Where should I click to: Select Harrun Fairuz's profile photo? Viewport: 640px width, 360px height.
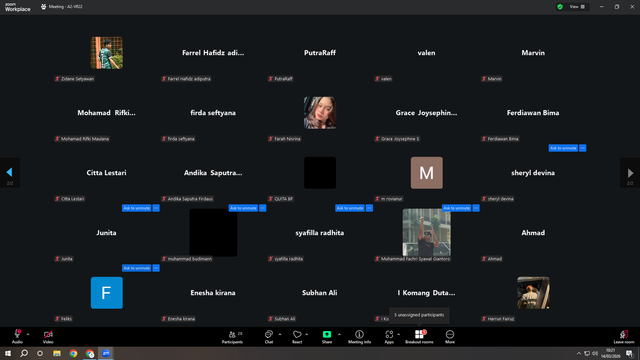pyautogui.click(x=533, y=293)
